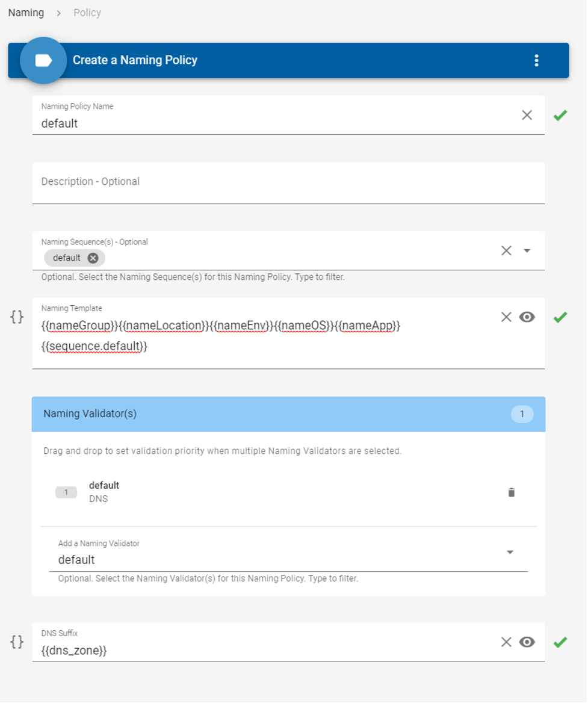The width and height of the screenshot is (588, 703).
Task: Click the naming policy tag icon
Action: [43, 61]
